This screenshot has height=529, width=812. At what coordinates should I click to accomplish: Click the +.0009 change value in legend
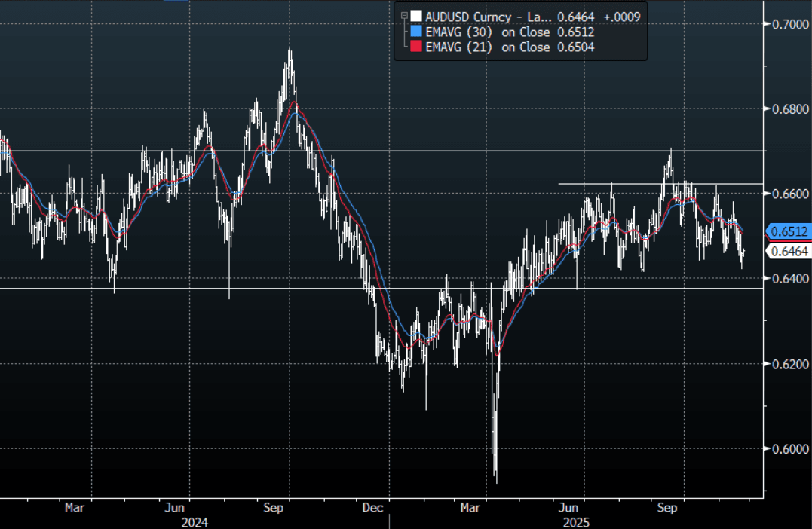(622, 16)
